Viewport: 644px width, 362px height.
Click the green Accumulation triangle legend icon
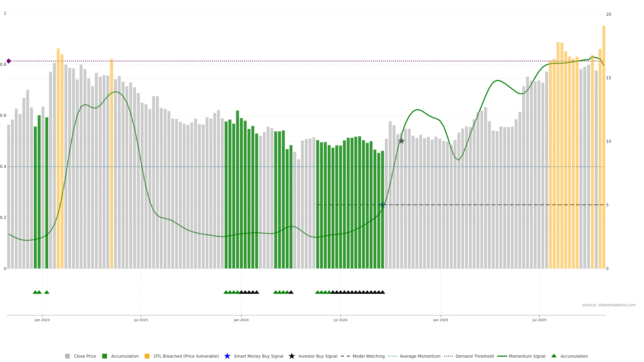[x=554, y=356]
